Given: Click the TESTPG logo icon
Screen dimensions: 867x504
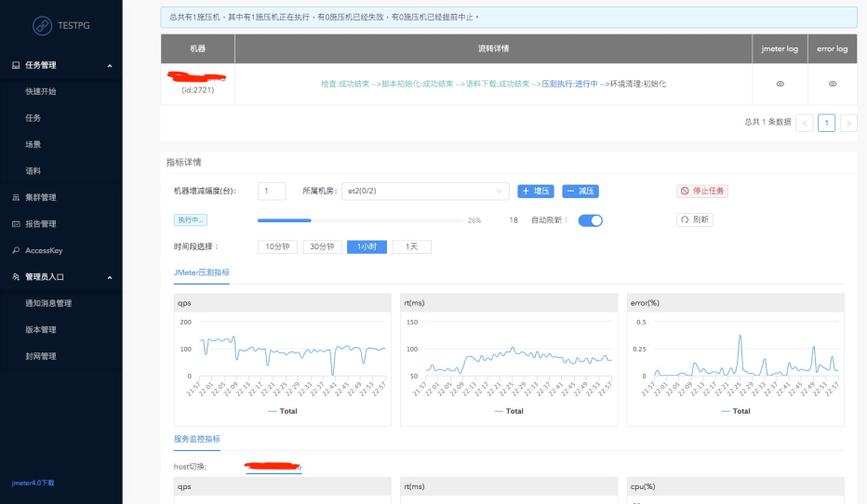Looking at the screenshot, I should pos(42,25).
